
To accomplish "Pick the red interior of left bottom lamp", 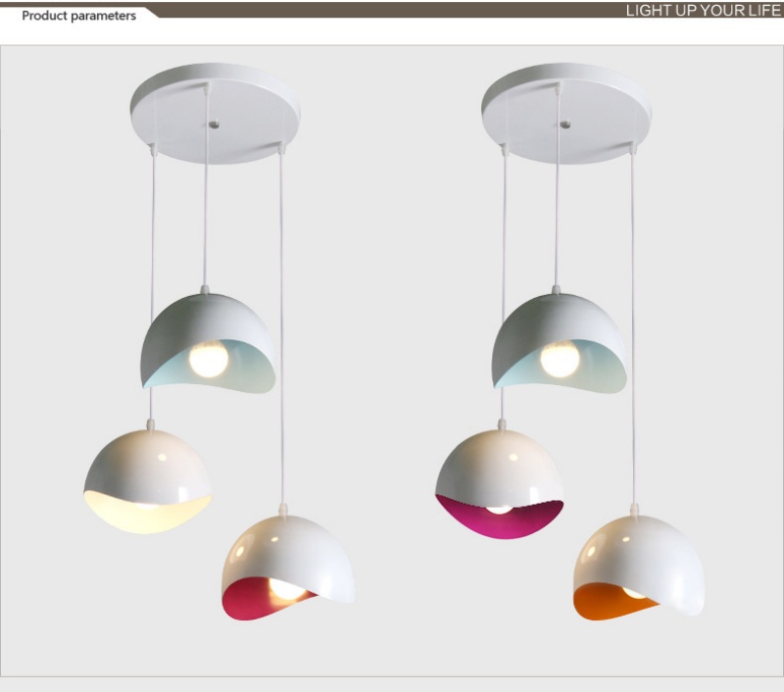I will 245,600.
